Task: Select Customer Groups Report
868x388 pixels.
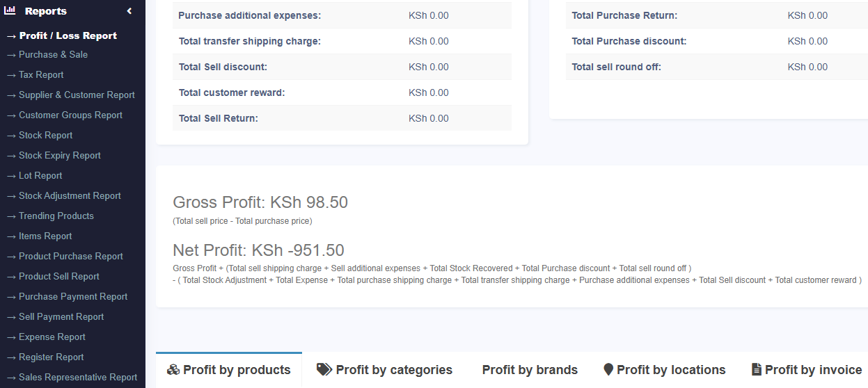Action: pos(64,115)
